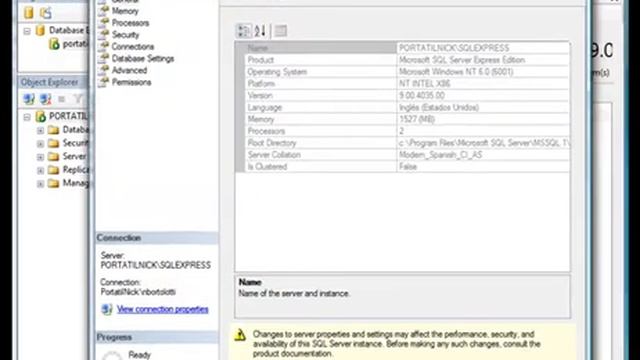Screen dimensions: 640x360
Task: Select the Version property row
Action: (x=402, y=95)
